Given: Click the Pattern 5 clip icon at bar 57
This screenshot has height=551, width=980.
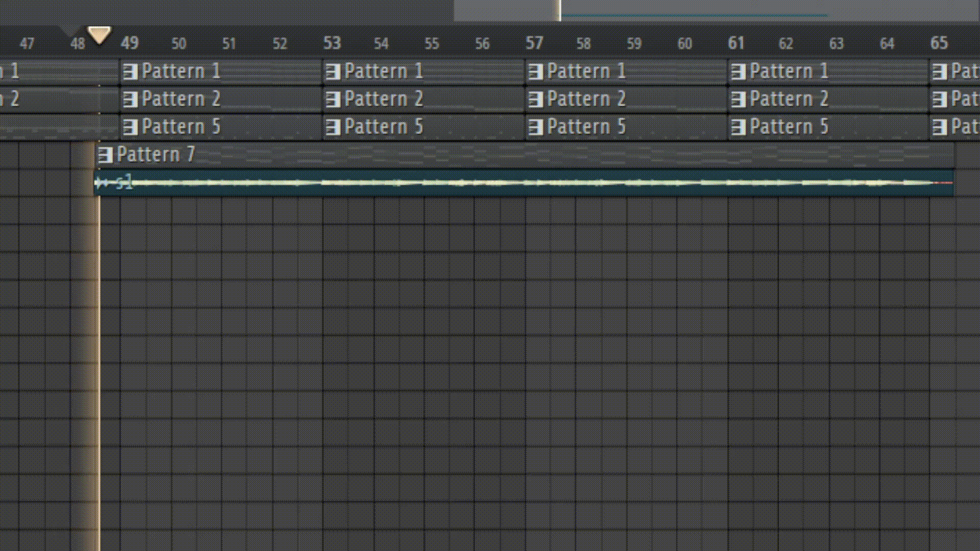Looking at the screenshot, I should 535,127.
